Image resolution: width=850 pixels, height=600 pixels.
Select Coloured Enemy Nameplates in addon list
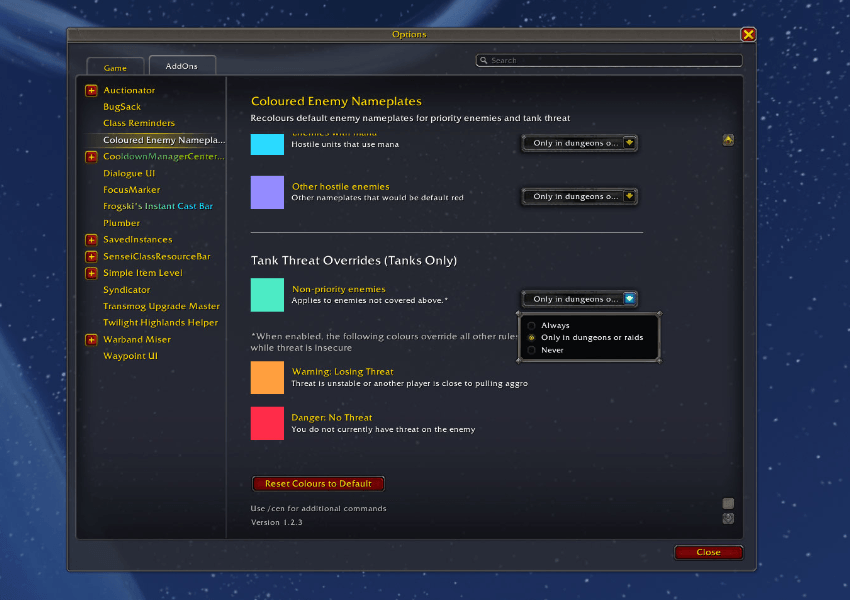[x=164, y=140]
